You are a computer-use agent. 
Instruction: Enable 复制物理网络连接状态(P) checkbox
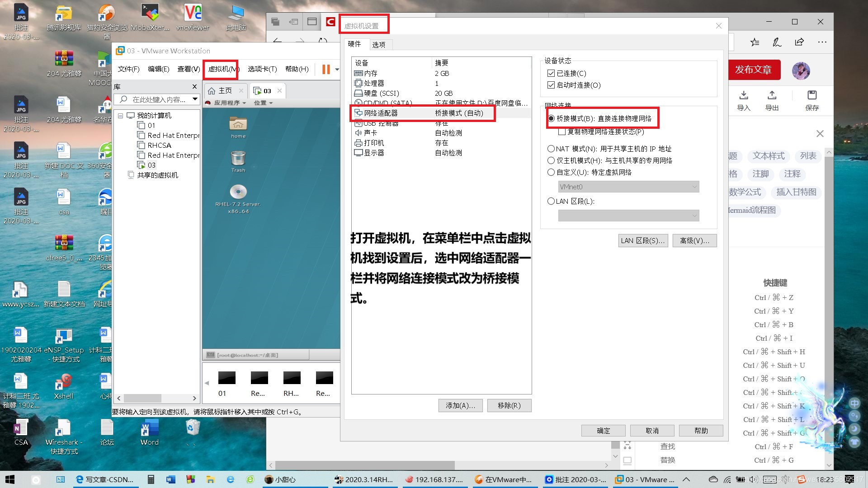[x=562, y=132]
